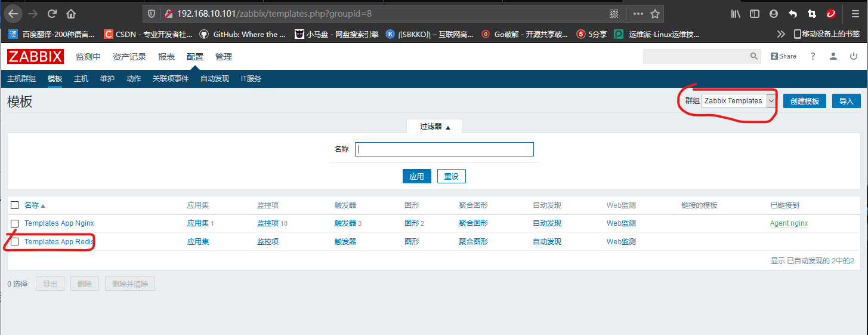Sort by 名称 column header
868x335 pixels.
click(35, 205)
